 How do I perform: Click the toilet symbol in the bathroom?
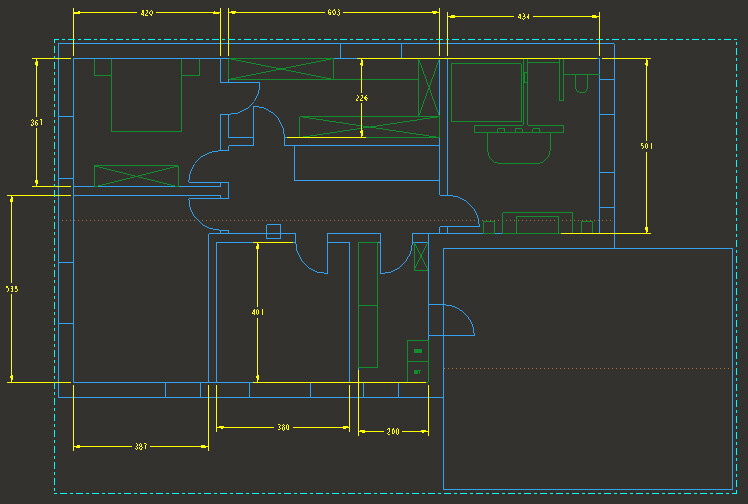[x=581, y=82]
